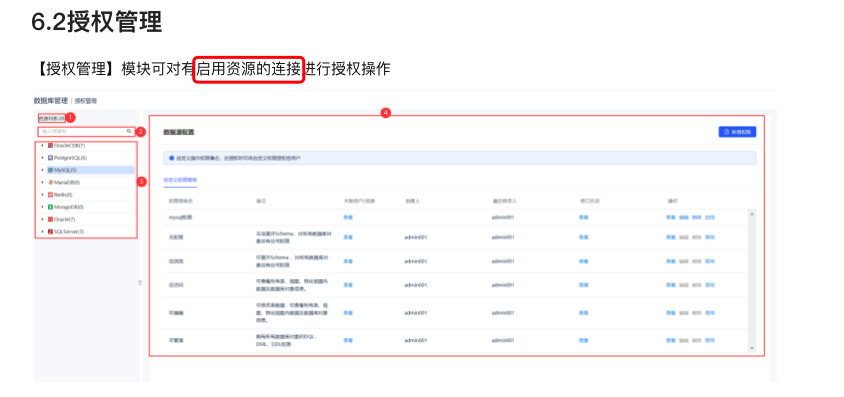The width and height of the screenshot is (844, 397).
Task: Click the Redis database icon
Action: (51, 195)
